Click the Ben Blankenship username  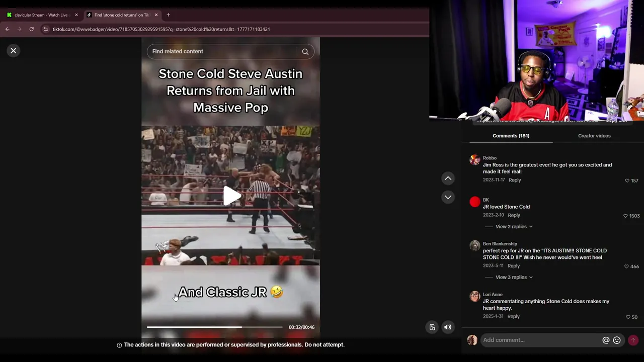coord(500,244)
